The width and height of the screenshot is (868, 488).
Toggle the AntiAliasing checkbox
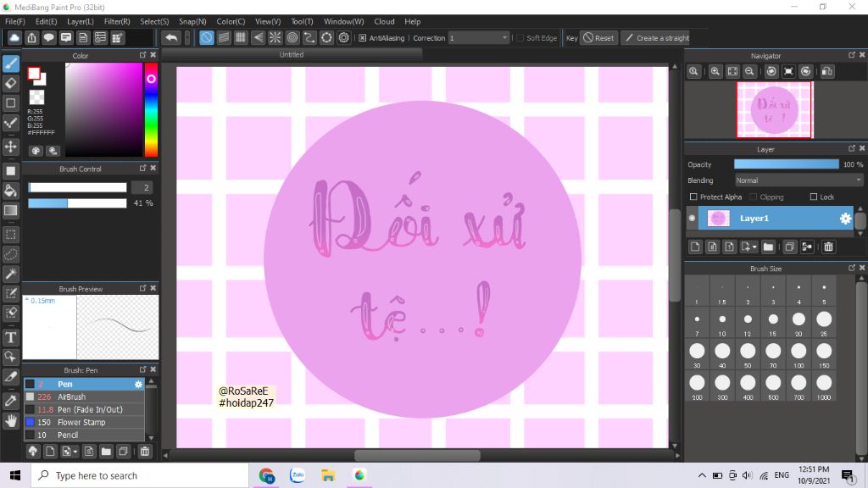point(363,38)
